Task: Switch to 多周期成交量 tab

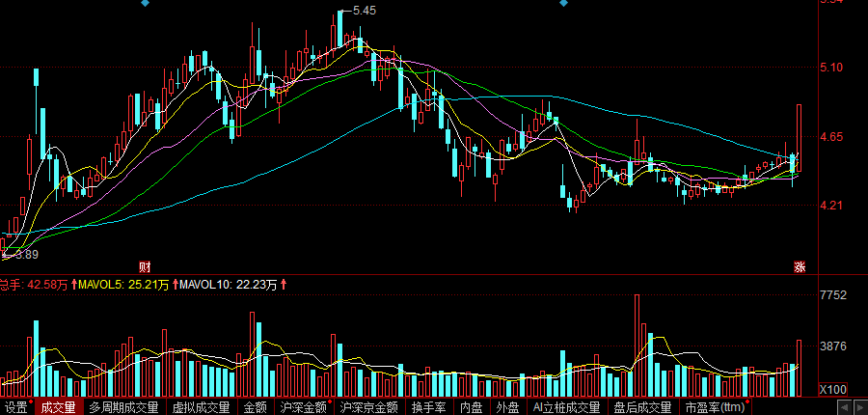Action: pyautogui.click(x=123, y=407)
